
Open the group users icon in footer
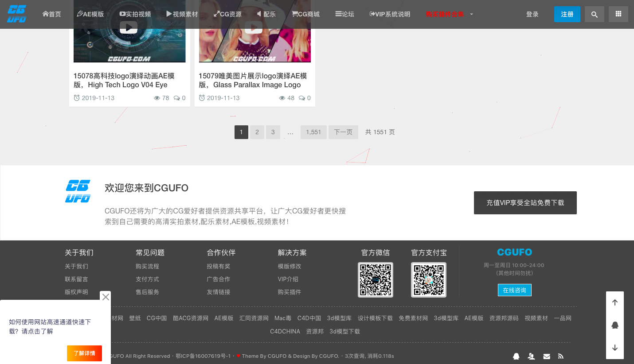point(531,356)
